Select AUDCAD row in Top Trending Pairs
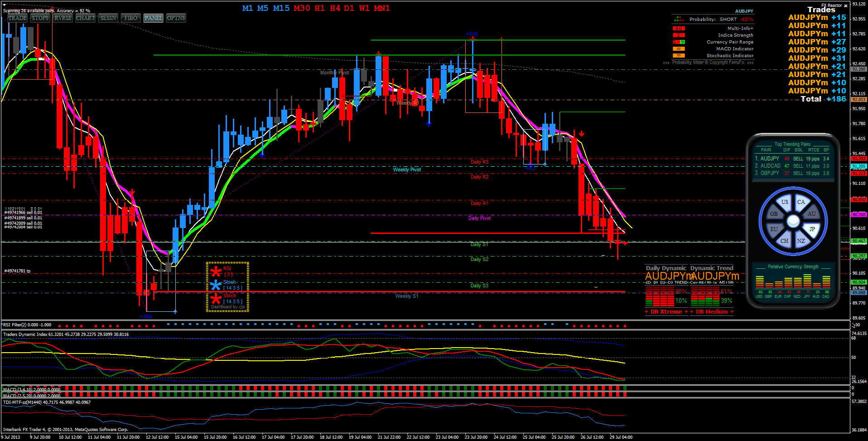This screenshot has height=441, width=868. 792,166
